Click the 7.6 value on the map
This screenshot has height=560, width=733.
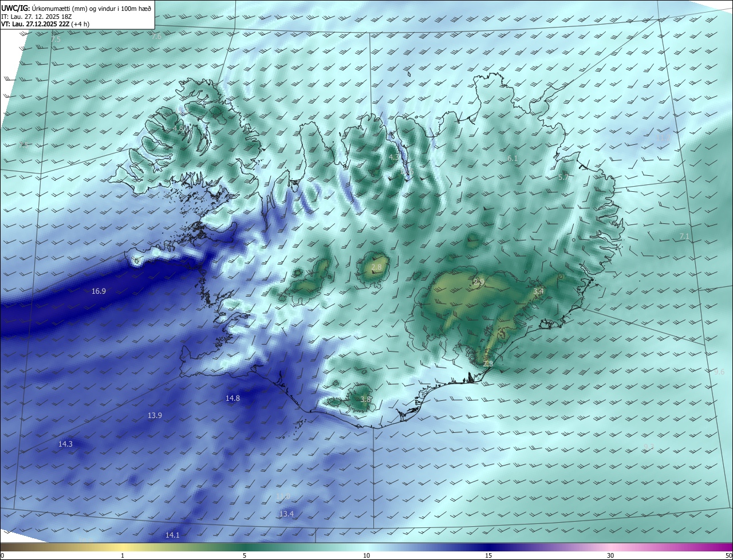(x=157, y=37)
